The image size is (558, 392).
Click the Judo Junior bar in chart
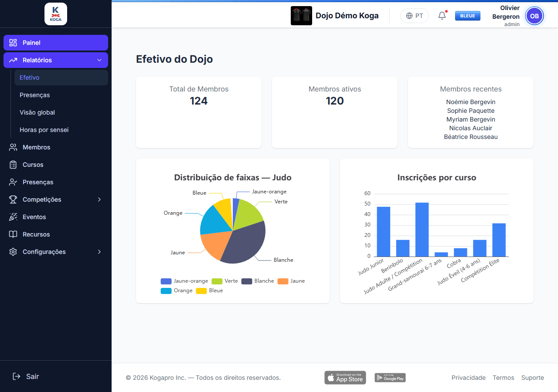point(384,232)
